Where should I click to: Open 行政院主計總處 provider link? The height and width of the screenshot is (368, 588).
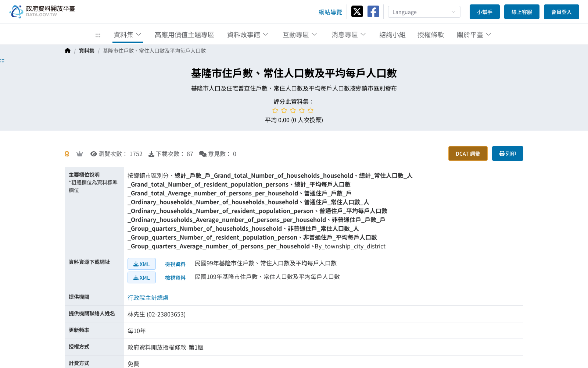point(148,297)
